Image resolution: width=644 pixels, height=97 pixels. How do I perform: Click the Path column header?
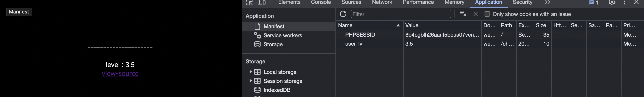click(x=507, y=25)
